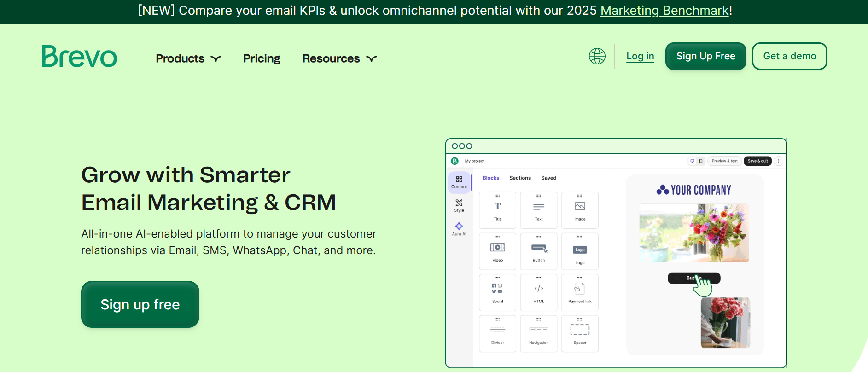Viewport: 868px width, 372px height.
Task: Open the Marketing Benchmark link
Action: pyautogui.click(x=664, y=11)
